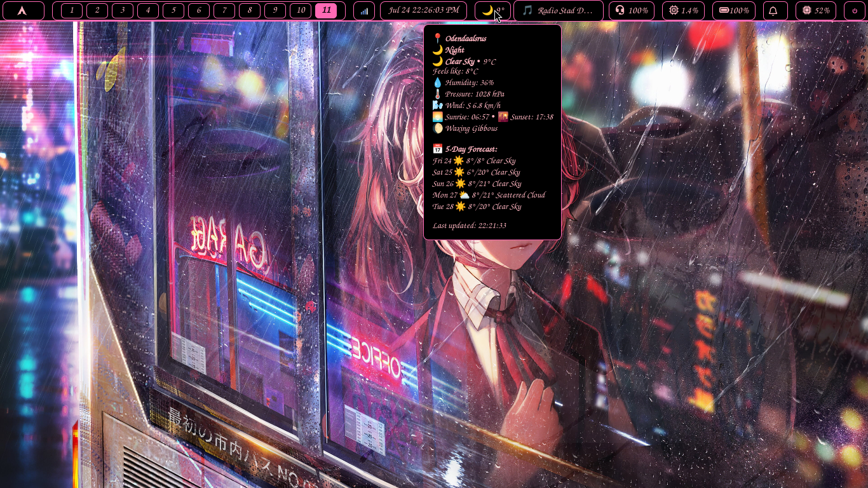The width and height of the screenshot is (868, 488).
Task: Click the memory usage 52% module
Action: pos(816,11)
